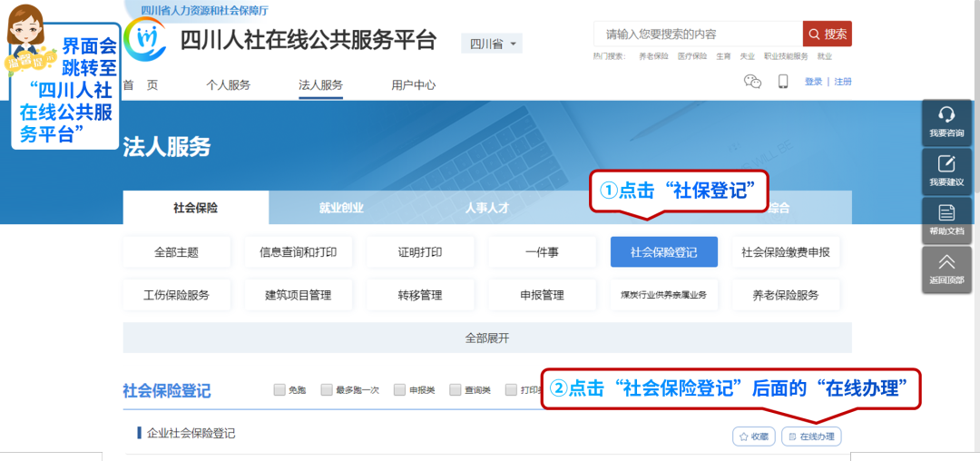Click 在线办理 for 企业社会保险登记
The height and width of the screenshot is (461, 980).
tap(811, 436)
